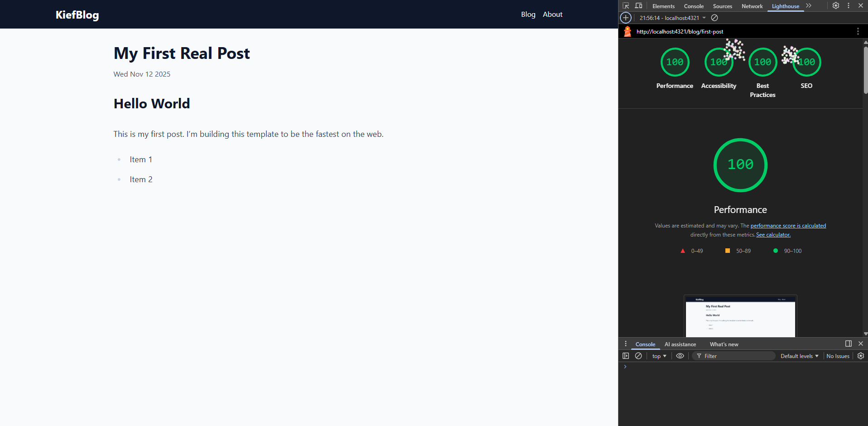Open the top execution context dropdown
The width and height of the screenshot is (868, 426).
coord(659,356)
